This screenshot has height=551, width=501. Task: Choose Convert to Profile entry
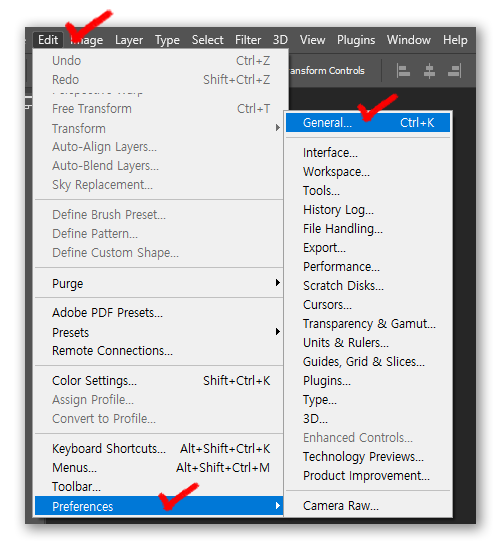click(x=159, y=419)
